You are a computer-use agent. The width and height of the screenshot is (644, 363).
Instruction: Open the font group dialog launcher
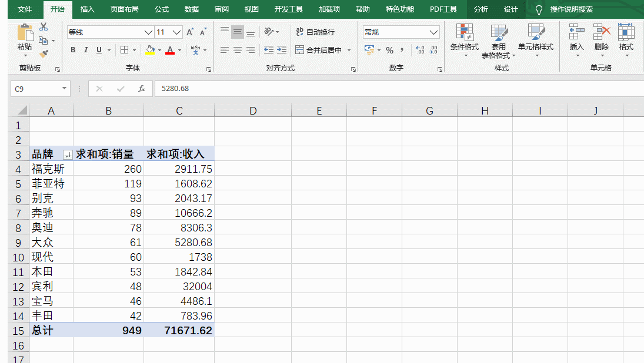tap(209, 69)
